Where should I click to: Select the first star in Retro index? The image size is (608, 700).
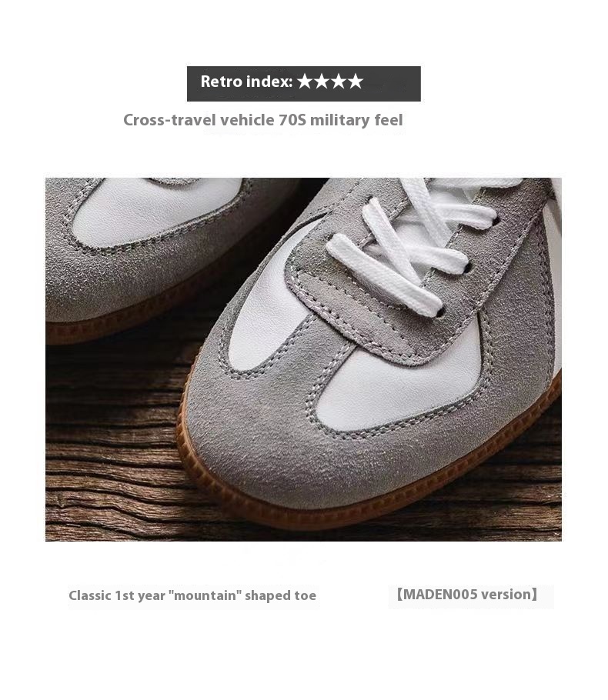pyautogui.click(x=305, y=82)
